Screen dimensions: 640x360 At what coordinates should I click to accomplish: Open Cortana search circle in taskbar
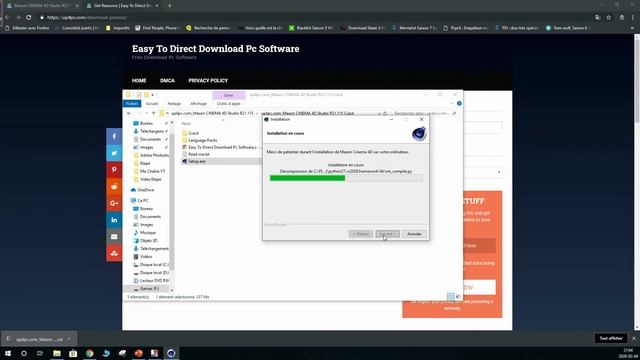(24, 353)
